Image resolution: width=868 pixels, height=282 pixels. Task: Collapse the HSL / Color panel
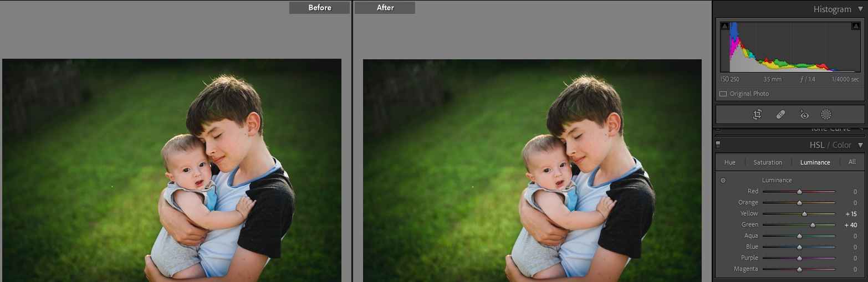[x=860, y=145]
